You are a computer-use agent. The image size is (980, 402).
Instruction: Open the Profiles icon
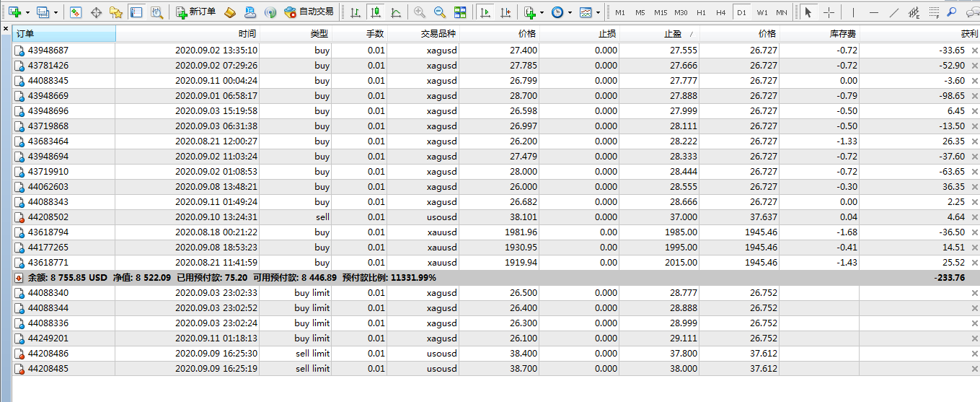[x=43, y=12]
